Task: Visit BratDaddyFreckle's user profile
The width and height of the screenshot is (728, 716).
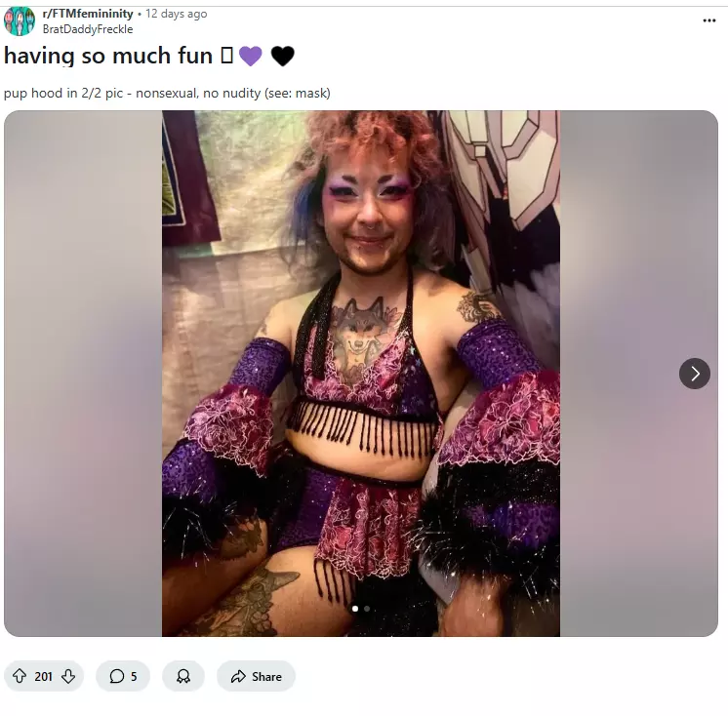Action: pos(88,29)
